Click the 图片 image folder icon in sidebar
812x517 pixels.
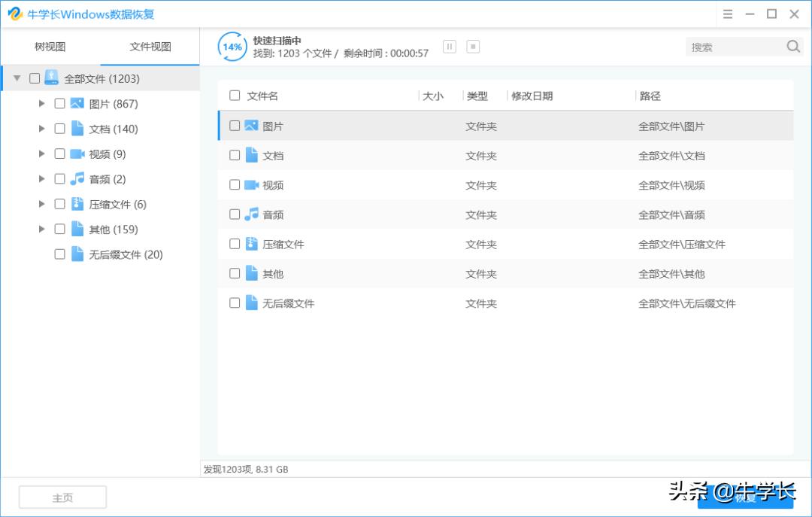[x=75, y=103]
